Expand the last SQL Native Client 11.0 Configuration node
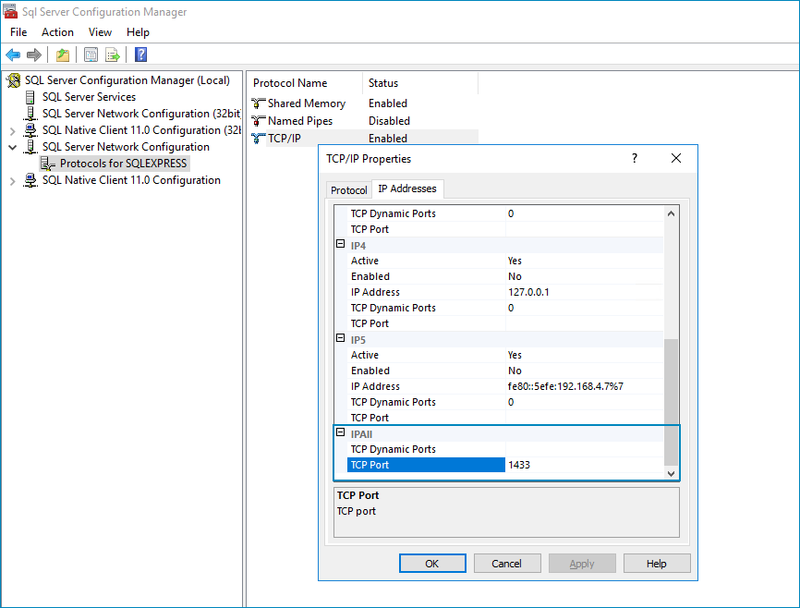This screenshot has width=800, height=608. [13, 181]
